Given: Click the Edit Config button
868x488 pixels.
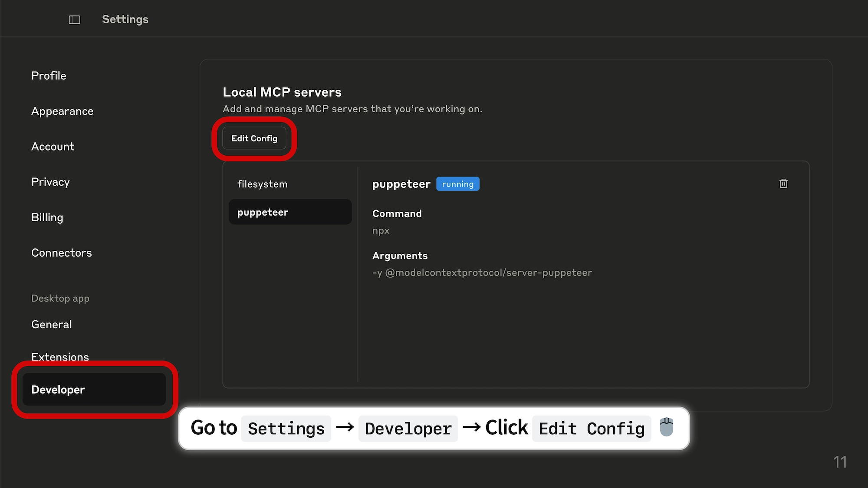Looking at the screenshot, I should (254, 138).
